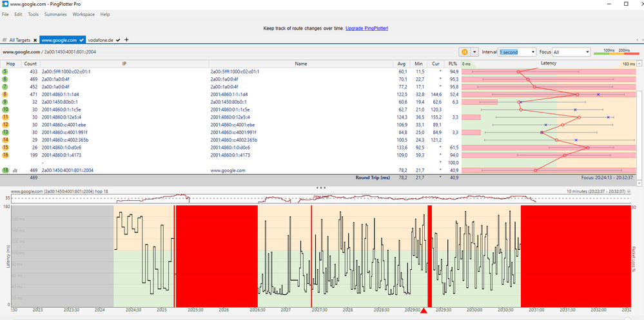Image resolution: width=644 pixels, height=320 pixels.
Task: Click the hop 18 timeline graph title
Action: (59, 191)
